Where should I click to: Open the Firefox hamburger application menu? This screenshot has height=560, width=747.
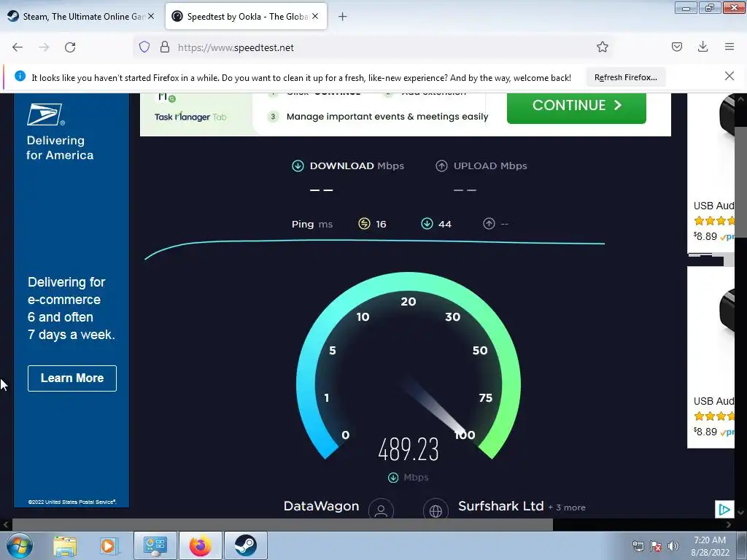[729, 47]
